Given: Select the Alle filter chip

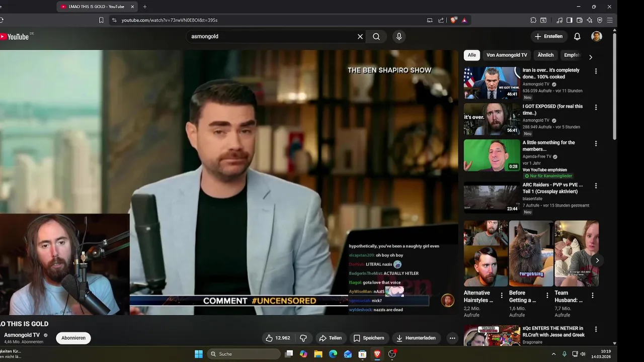Looking at the screenshot, I should pyautogui.click(x=472, y=55).
